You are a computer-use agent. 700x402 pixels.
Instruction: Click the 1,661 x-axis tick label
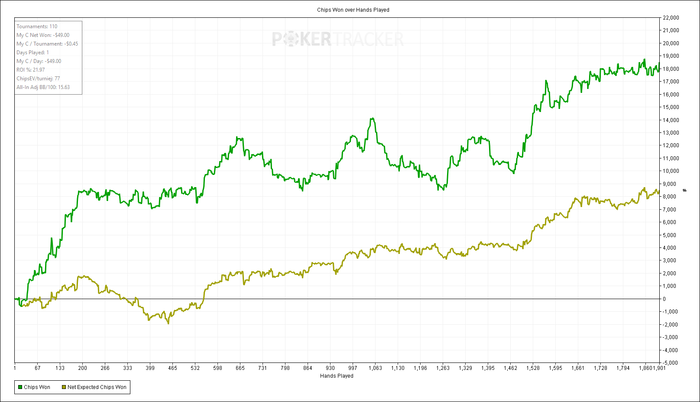point(578,368)
